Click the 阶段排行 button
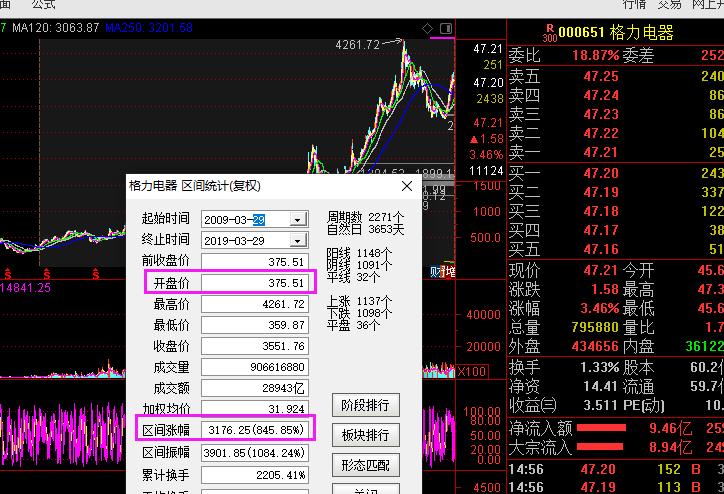Viewport: 724px width, 494px height. point(365,405)
